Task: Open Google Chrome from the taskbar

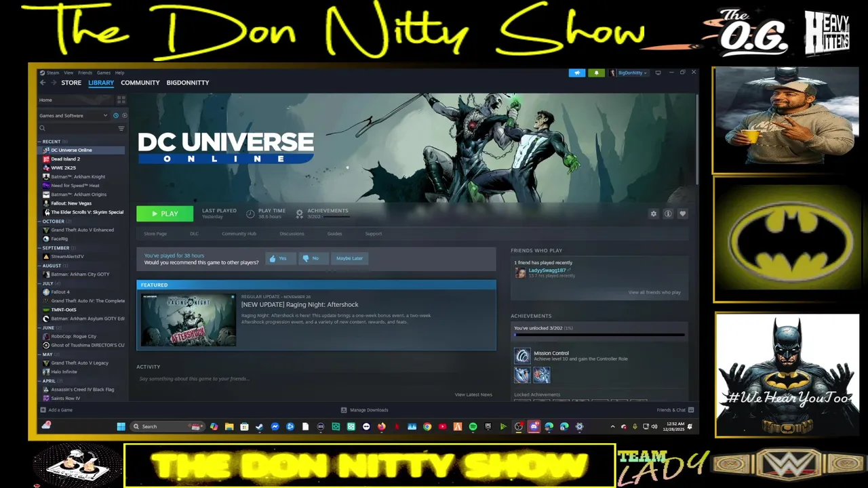Action: click(x=427, y=426)
